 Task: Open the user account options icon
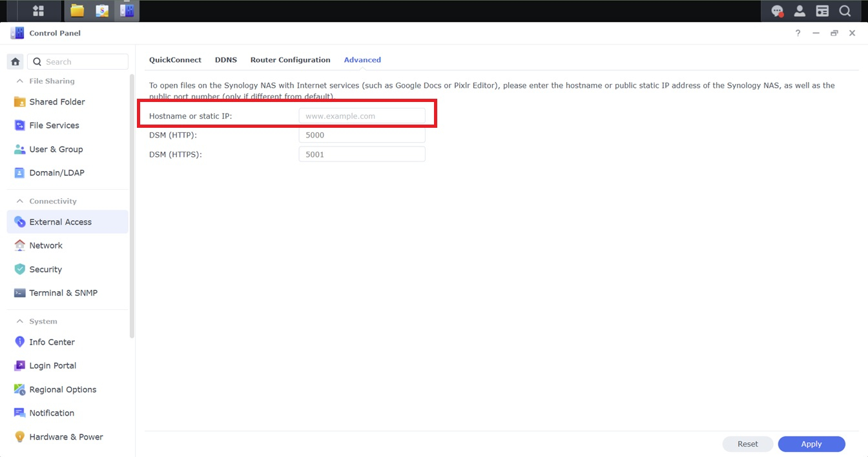800,11
